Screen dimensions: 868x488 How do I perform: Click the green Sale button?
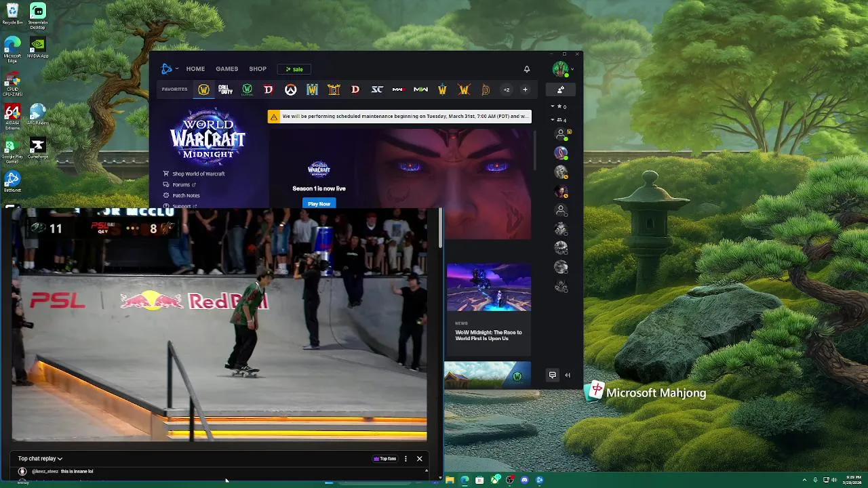point(294,69)
